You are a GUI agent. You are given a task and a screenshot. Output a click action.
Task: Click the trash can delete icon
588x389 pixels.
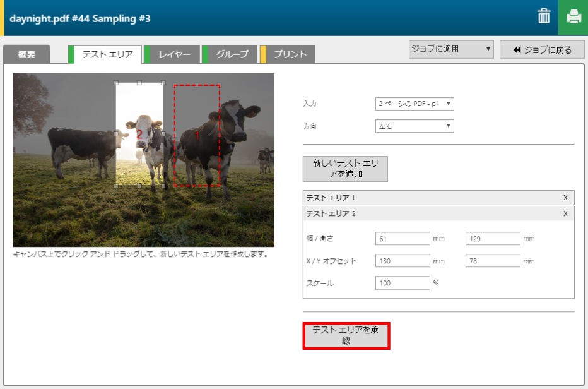[543, 17]
